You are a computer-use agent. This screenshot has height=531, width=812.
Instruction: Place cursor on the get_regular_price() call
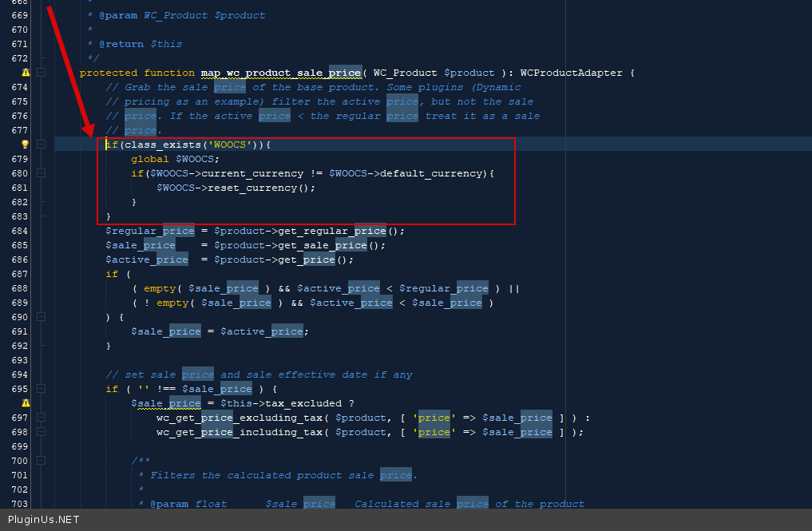(x=341, y=231)
